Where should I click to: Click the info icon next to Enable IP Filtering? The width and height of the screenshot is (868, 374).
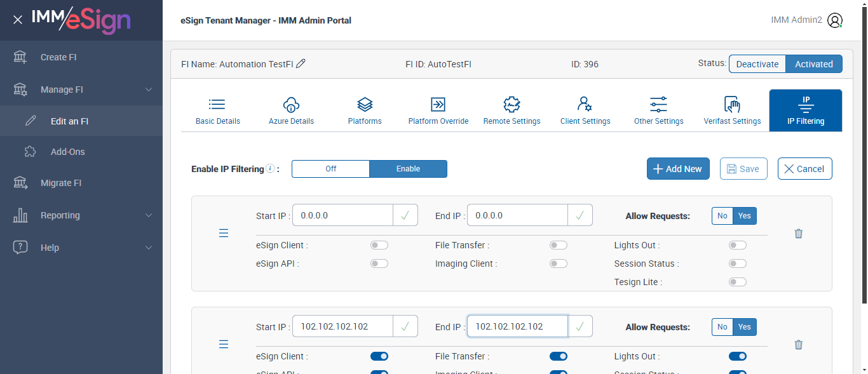tap(271, 169)
